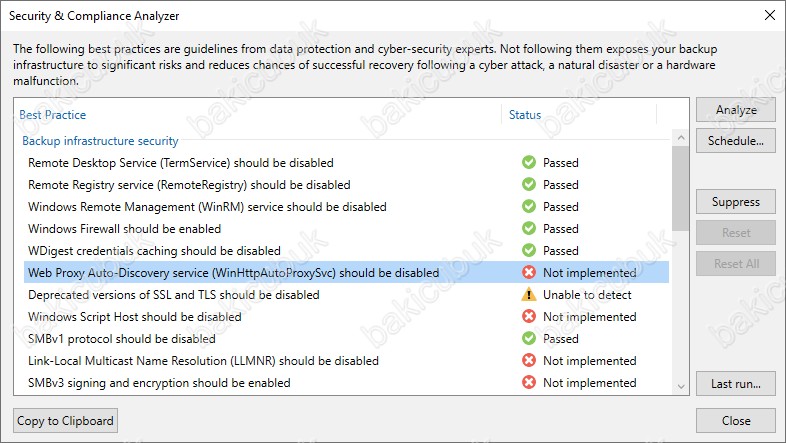Viewport: 786px width, 443px height.
Task: Click scrollbar up arrow in best practices list
Action: tap(681, 137)
